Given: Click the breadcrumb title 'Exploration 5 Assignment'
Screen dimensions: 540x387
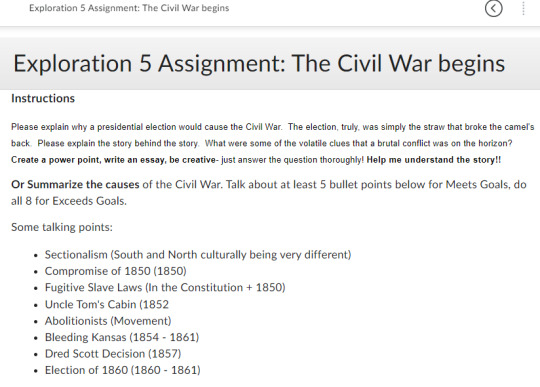Looking at the screenshot, I should (129, 8).
